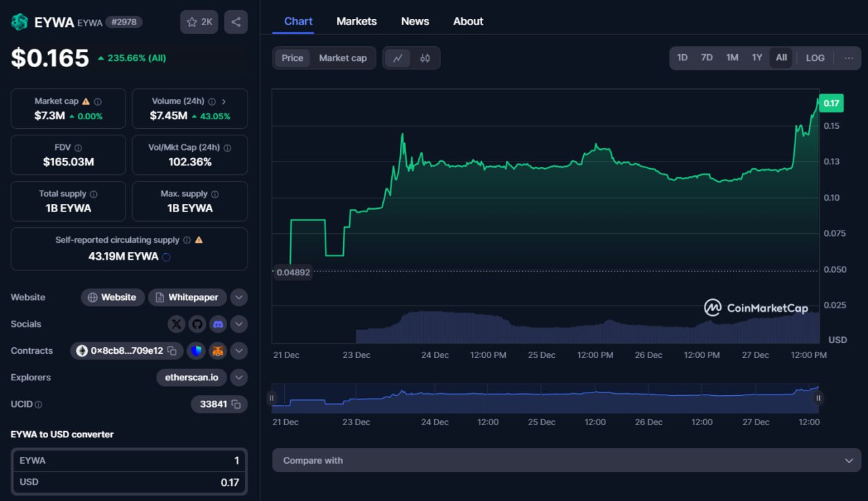This screenshot has height=501, width=868.
Task: Expand Volume (24h) details arrow
Action: (224, 102)
